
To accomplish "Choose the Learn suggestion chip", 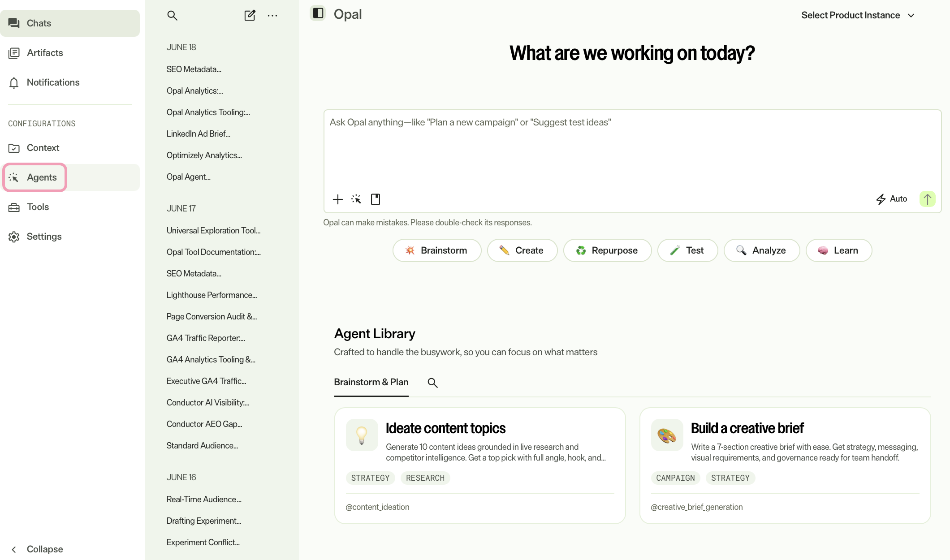I will tap(839, 250).
